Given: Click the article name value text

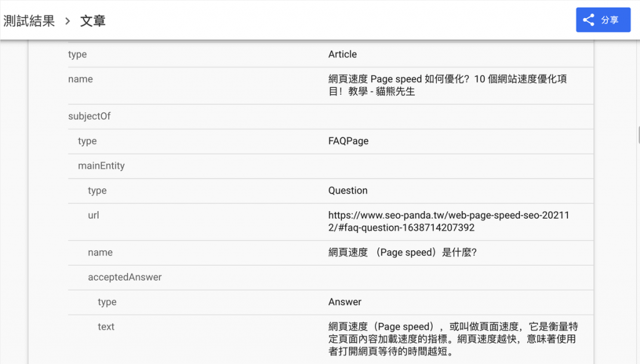Looking at the screenshot, I should 447,86.
